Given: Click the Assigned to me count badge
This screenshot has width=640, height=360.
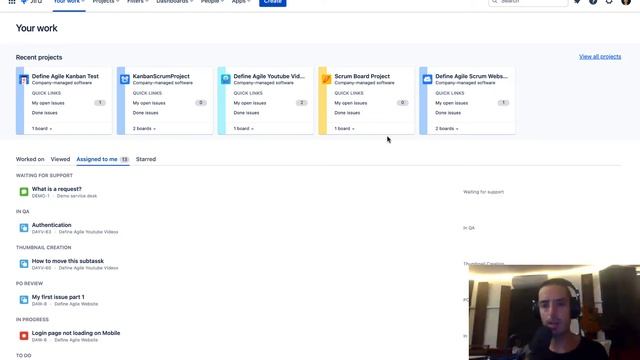Looking at the screenshot, I should pyautogui.click(x=124, y=159).
